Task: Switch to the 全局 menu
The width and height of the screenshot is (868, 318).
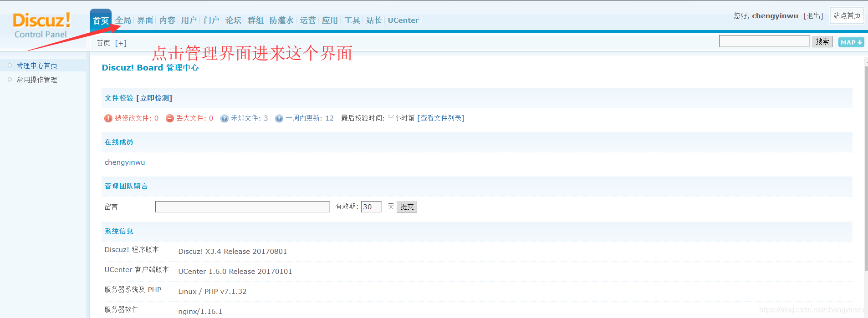Action: click(123, 20)
